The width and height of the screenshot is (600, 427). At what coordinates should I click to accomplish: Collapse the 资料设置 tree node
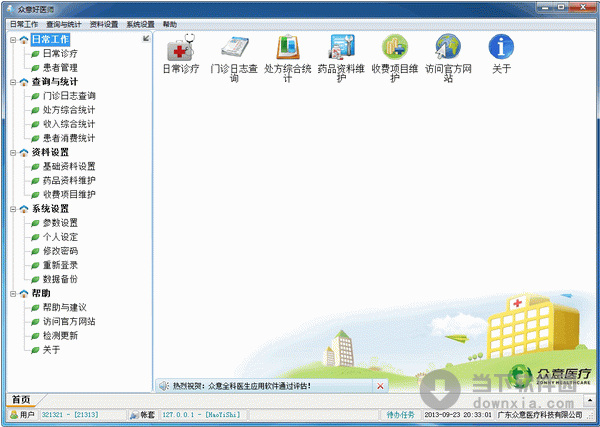point(13,152)
